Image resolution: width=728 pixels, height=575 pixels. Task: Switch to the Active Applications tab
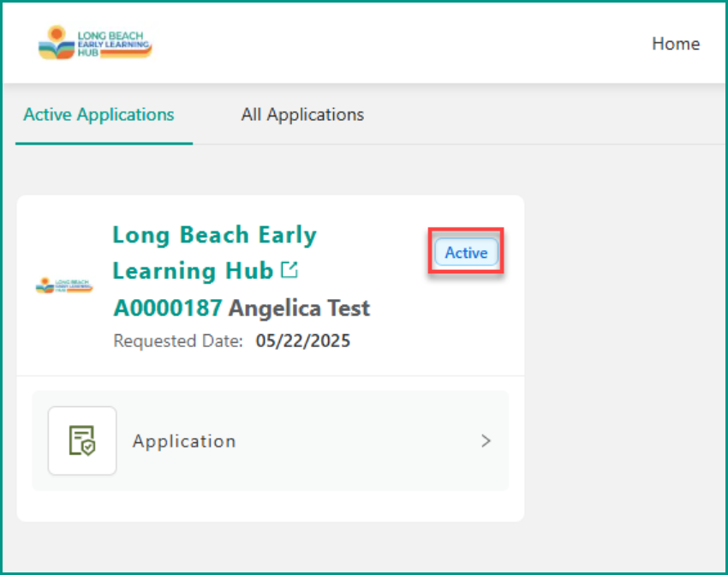(x=98, y=115)
